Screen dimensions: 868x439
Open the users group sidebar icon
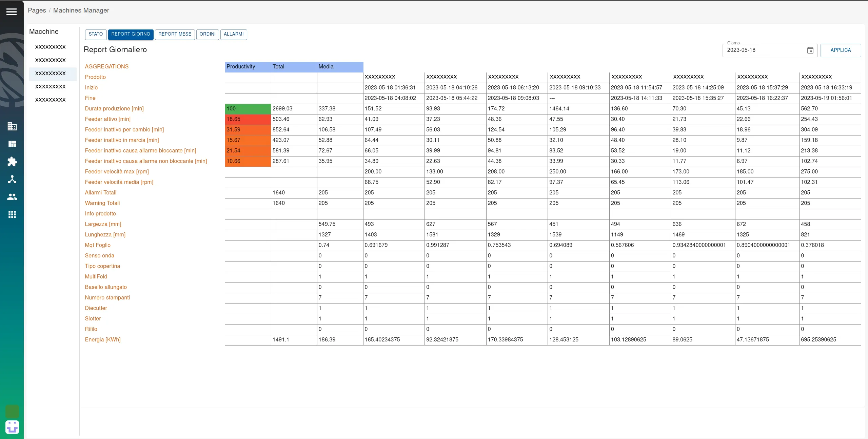coord(12,197)
